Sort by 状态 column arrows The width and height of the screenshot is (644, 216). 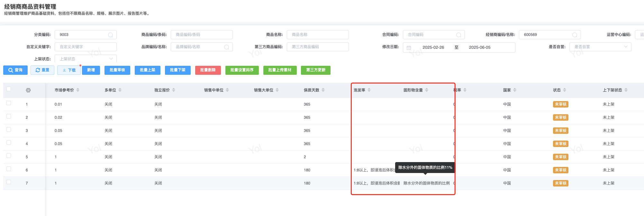[x=565, y=90]
